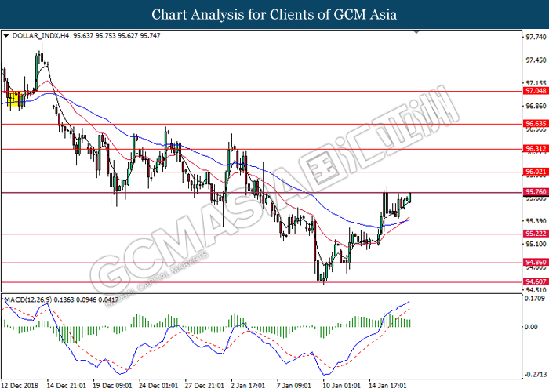Click the 0.1709 MACD scale value

[x=534, y=299]
